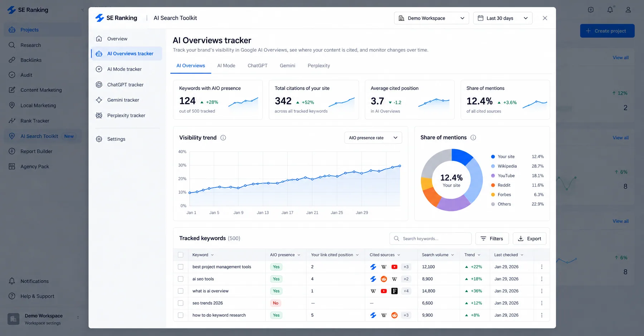Click the Backlinks chain icon in the left nav

point(12,60)
